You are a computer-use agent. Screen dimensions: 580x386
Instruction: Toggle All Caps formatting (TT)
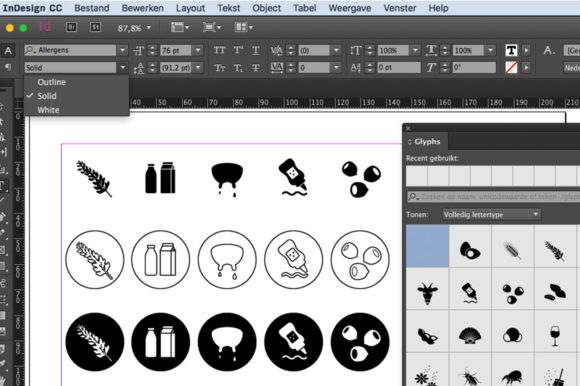(x=219, y=50)
